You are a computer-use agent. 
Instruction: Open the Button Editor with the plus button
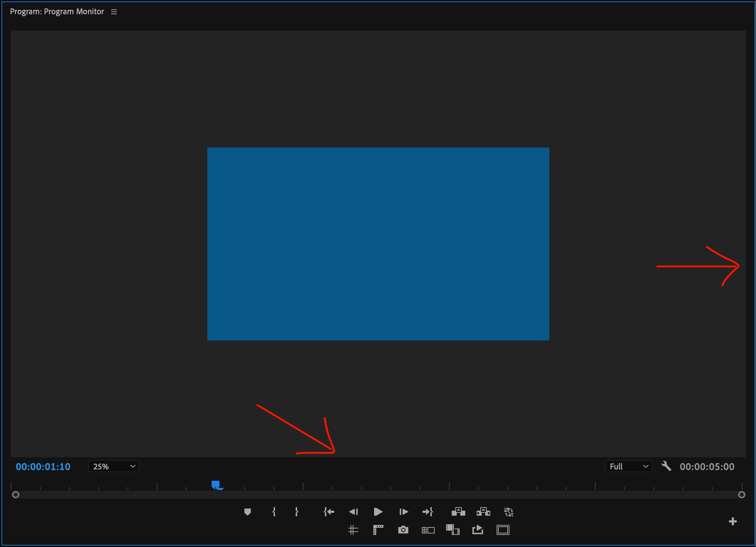point(733,521)
